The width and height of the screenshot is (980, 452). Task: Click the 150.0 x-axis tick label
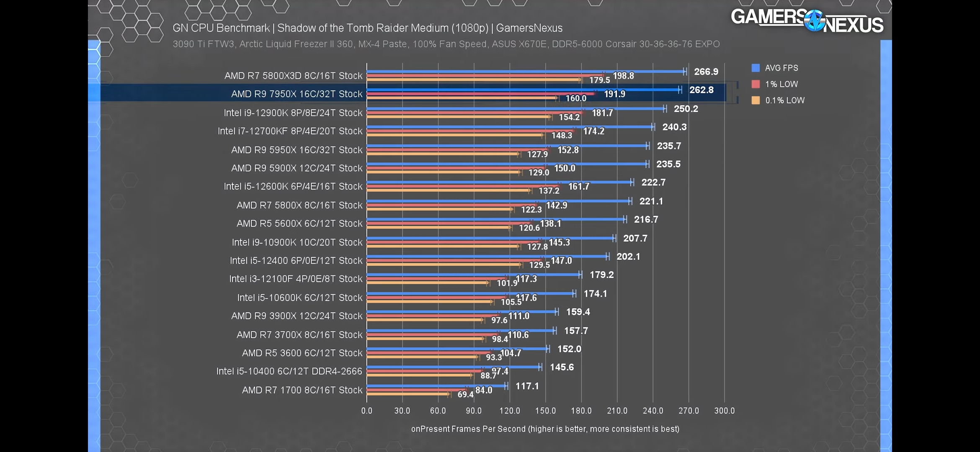coord(545,411)
